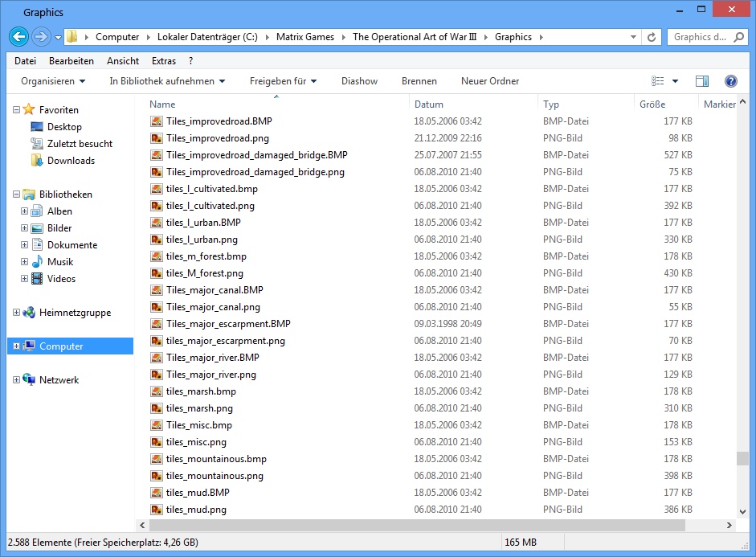756x557 pixels.
Task: Select icon of tiles_marsh.png
Action: 156,408
